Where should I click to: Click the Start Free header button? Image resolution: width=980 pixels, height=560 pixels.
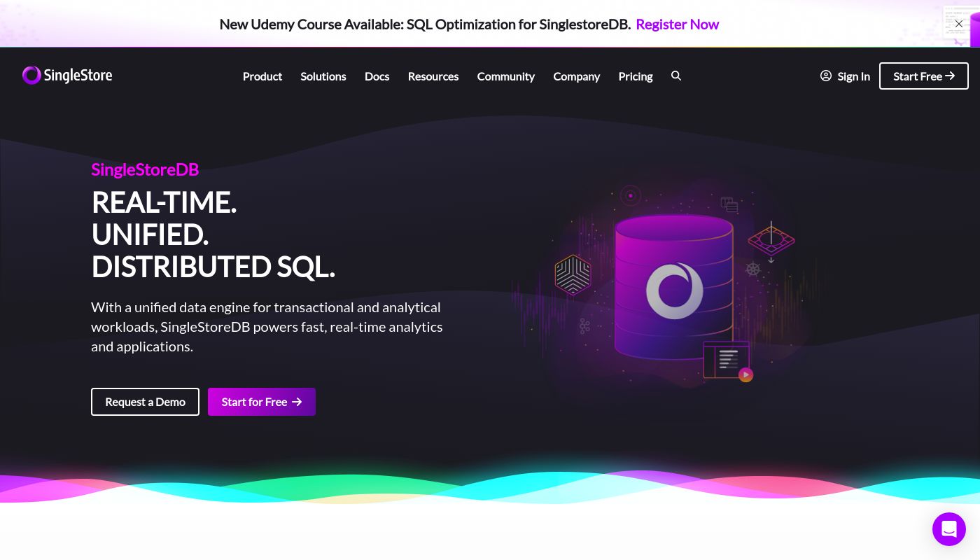point(924,76)
